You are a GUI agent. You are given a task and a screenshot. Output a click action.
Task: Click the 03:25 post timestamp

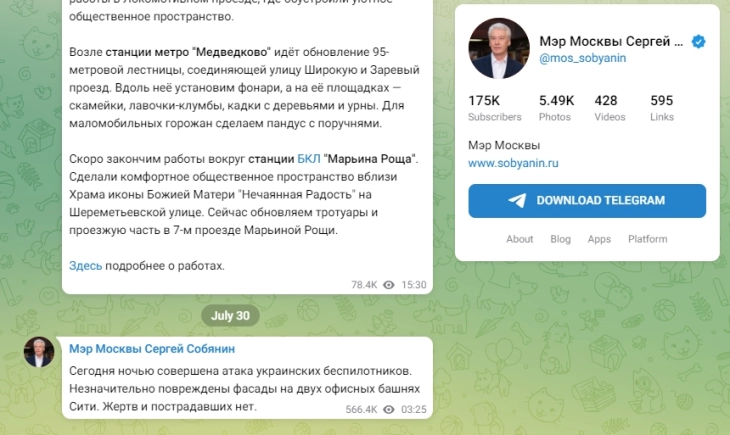click(414, 409)
